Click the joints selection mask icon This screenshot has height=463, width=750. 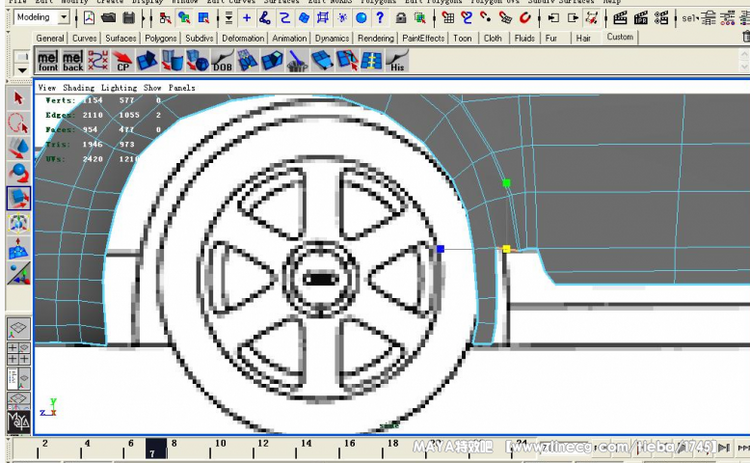(x=265, y=18)
